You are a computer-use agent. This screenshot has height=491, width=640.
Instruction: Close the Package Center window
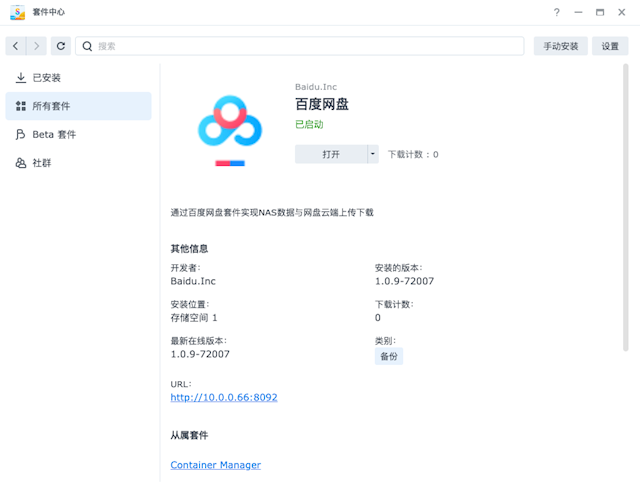pyautogui.click(x=622, y=12)
